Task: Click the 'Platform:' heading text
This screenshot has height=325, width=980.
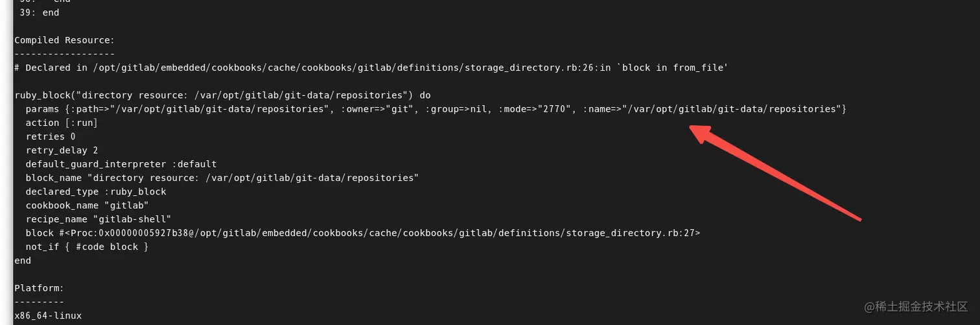Action: [x=40, y=287]
